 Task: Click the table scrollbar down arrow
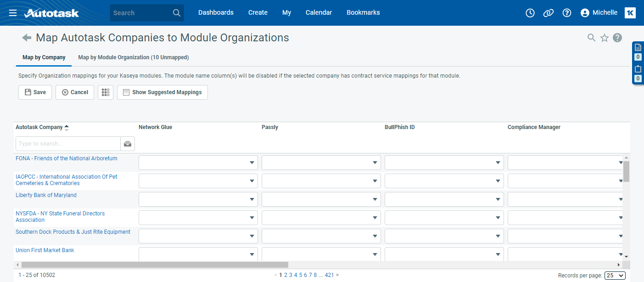coord(626,256)
